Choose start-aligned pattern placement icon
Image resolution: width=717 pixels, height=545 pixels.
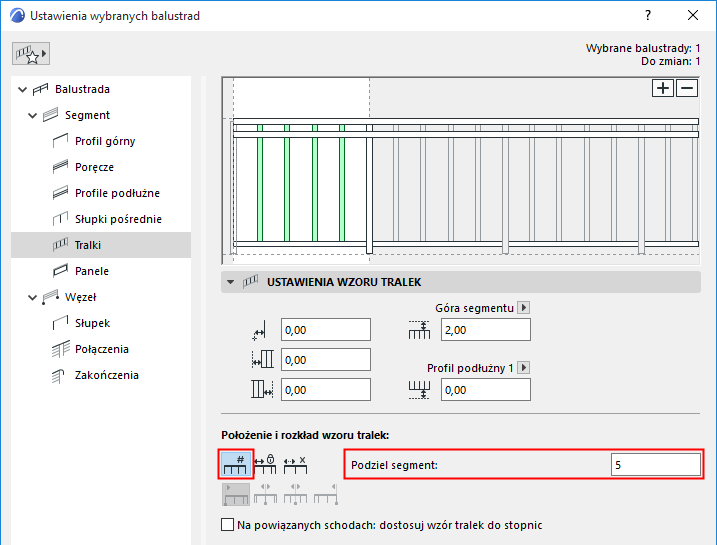tap(236, 494)
